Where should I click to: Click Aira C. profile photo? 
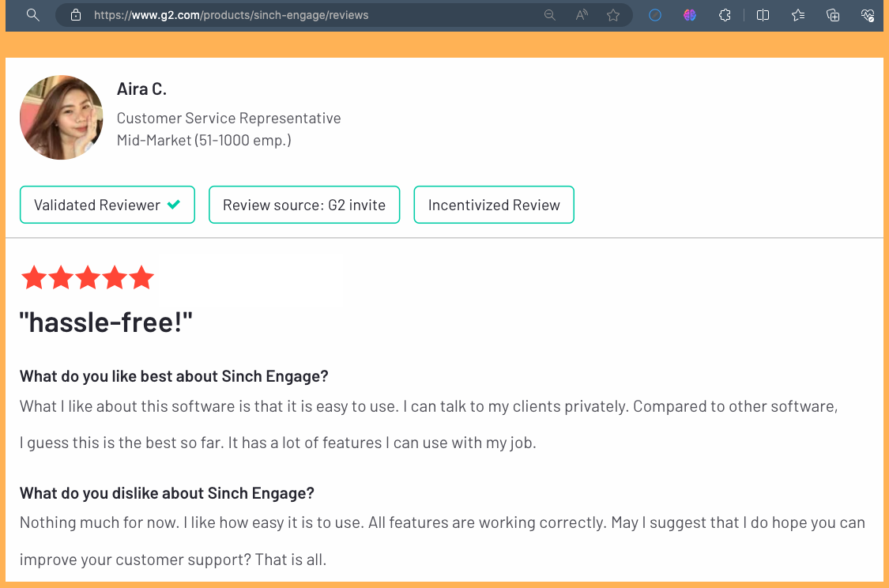click(61, 118)
